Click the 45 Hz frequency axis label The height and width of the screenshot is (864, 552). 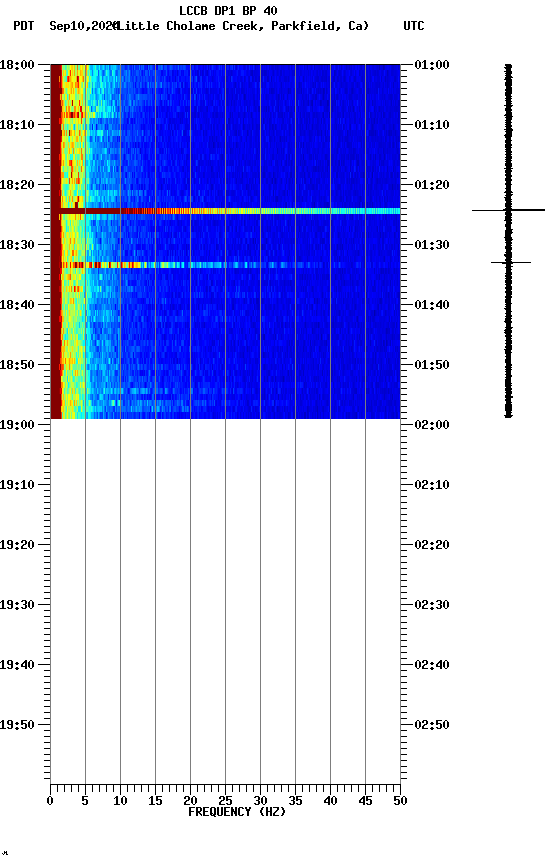[365, 801]
